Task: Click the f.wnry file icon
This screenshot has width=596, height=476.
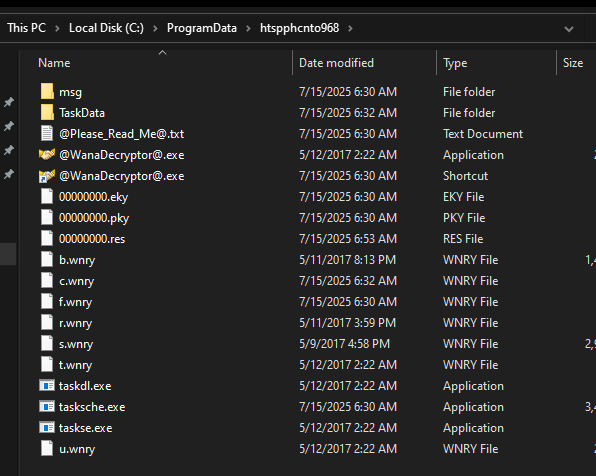Action: (x=47, y=301)
